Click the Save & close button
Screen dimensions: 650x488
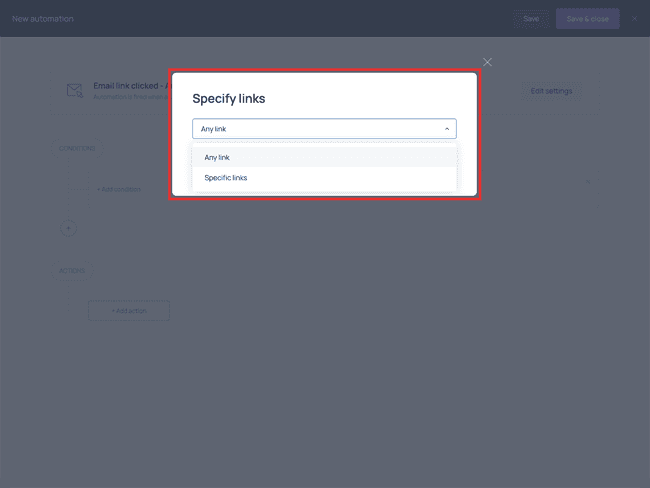587,19
